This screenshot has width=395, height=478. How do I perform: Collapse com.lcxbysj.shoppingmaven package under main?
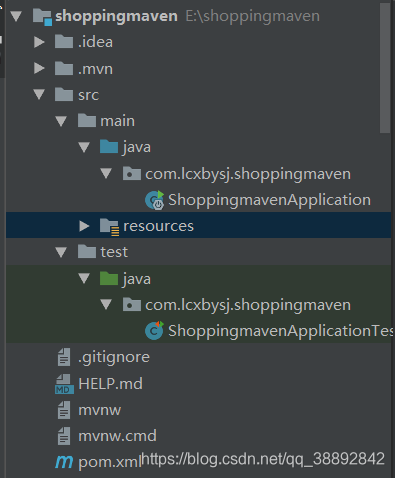(x=106, y=173)
